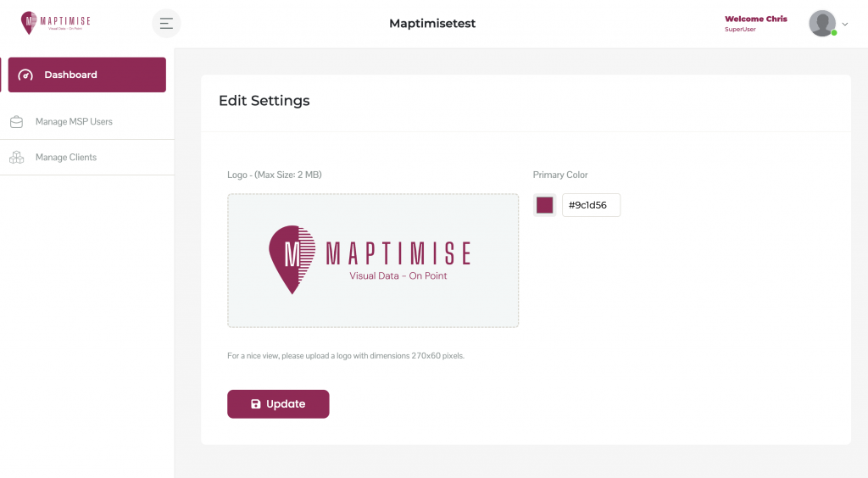Open Manage MSP Users in the sidebar
The height and width of the screenshot is (478, 868).
74,122
